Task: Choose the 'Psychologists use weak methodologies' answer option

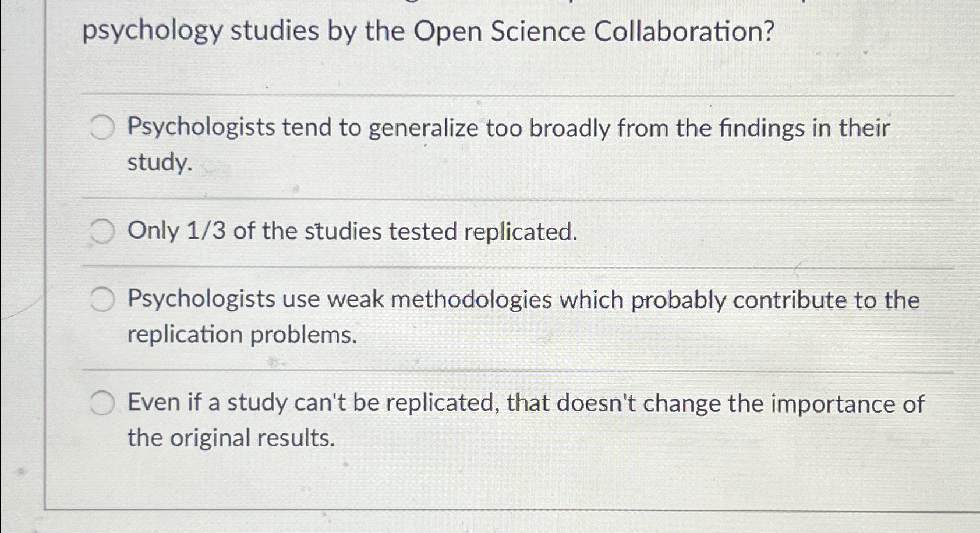Action: (101, 299)
